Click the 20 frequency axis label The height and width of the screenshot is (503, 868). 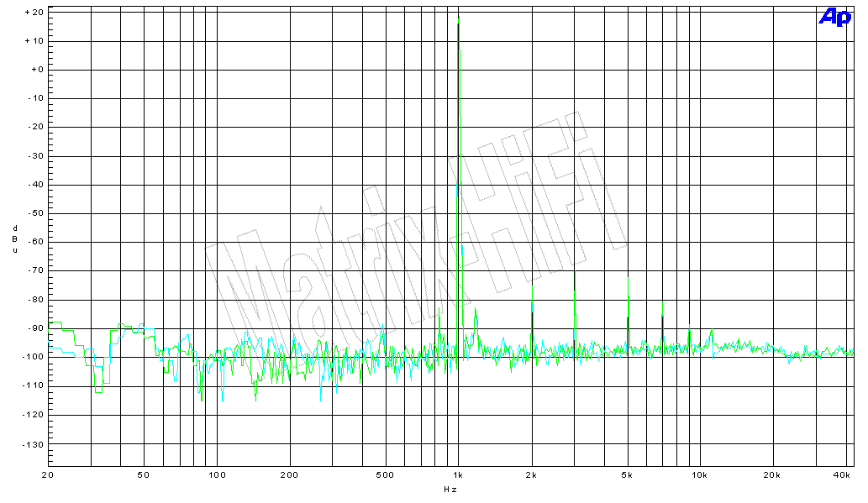tap(48, 475)
